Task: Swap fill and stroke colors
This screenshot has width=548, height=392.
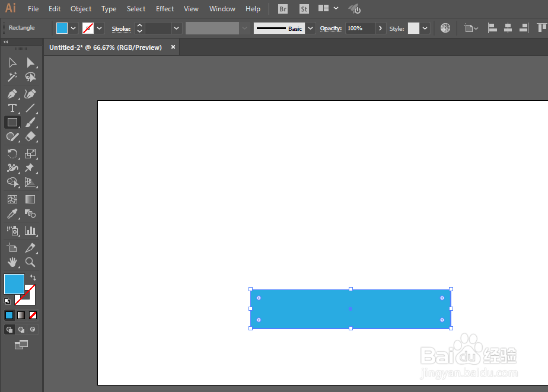Action: tap(33, 278)
